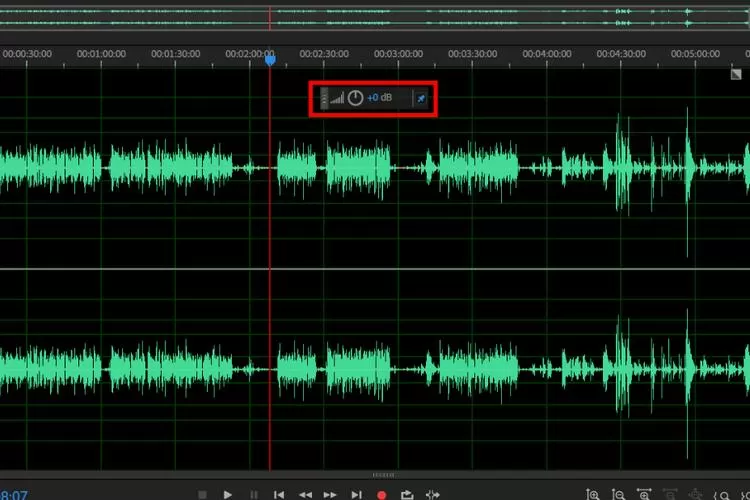Viewport: 750px width, 500px height.
Task: Move playhead to previous marker
Action: point(279,494)
